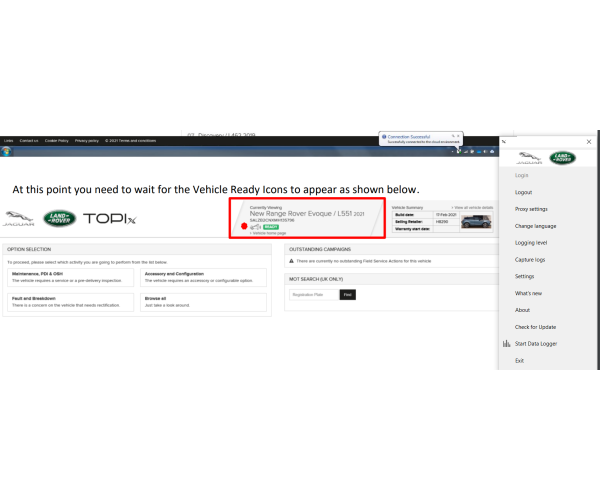Click the Jaguar logo beside TOPIx
The image size is (600, 500).
coord(18,218)
